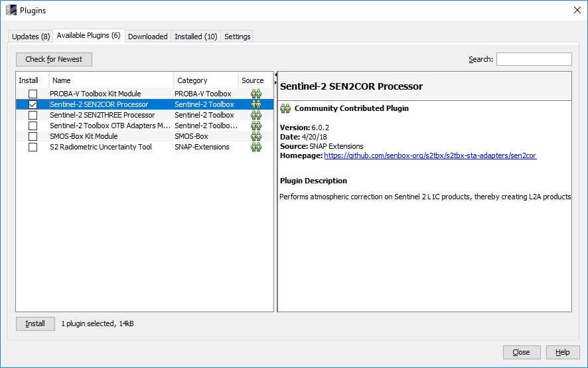Open the Help button

click(563, 352)
